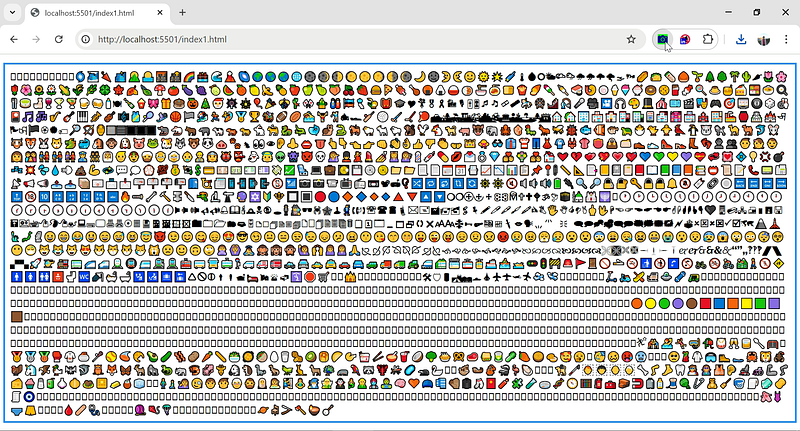Pick the purple heart emoji
This screenshot has height=431, width=800.
686,157
